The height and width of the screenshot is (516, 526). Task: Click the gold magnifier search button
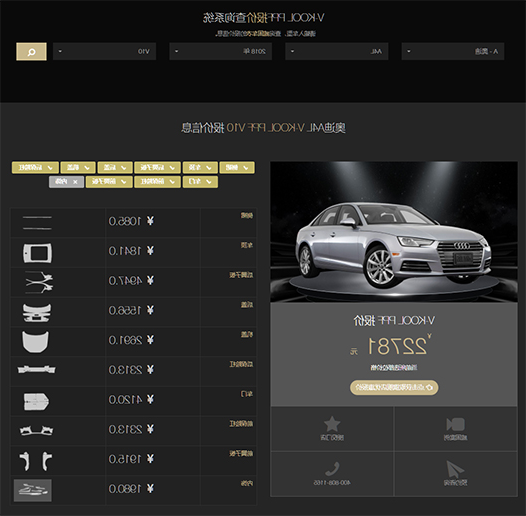click(31, 51)
